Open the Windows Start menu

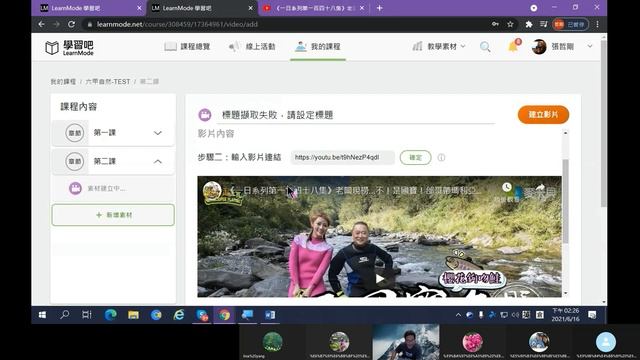(x=42, y=315)
